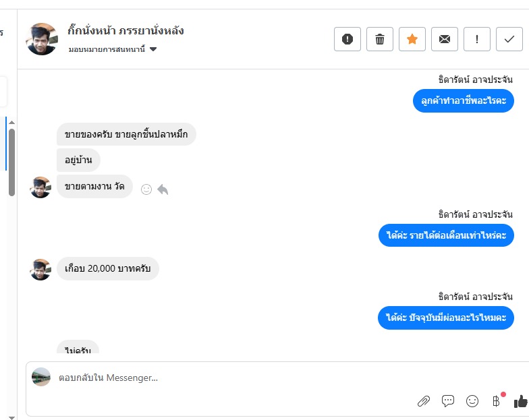Mark conversation as spam with octagon icon
The image size is (529, 420).
click(347, 39)
